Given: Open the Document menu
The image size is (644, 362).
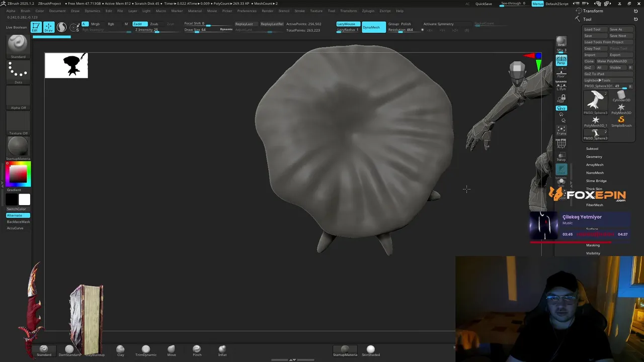Looking at the screenshot, I should coord(57,11).
